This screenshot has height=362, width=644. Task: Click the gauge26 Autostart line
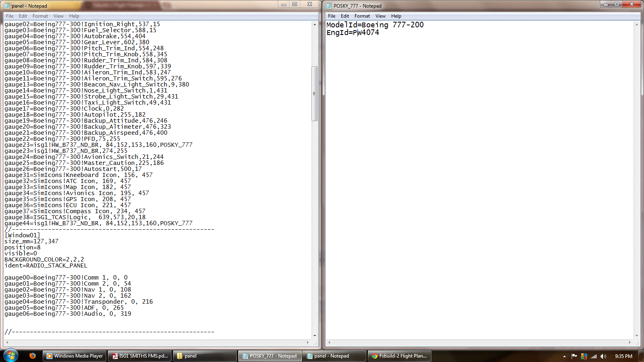73,169
